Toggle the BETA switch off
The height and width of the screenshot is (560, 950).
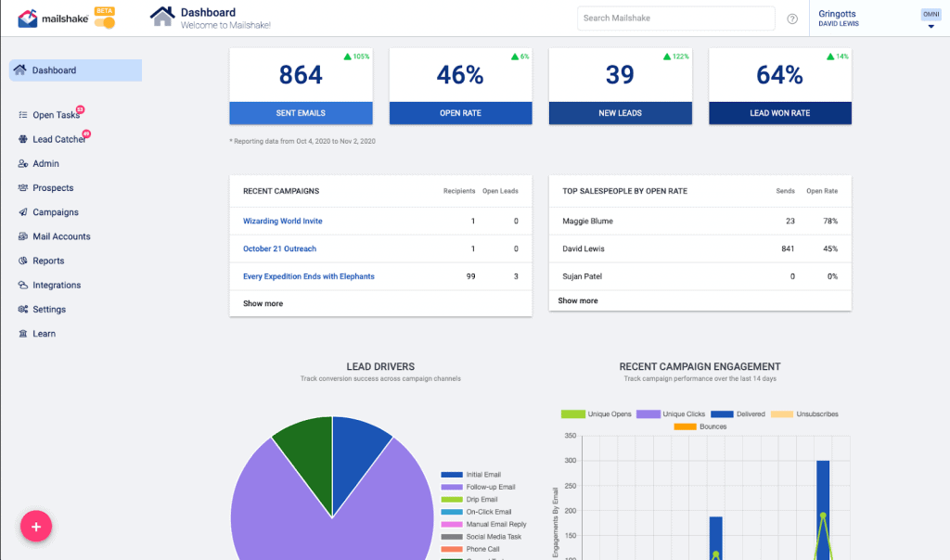click(105, 23)
